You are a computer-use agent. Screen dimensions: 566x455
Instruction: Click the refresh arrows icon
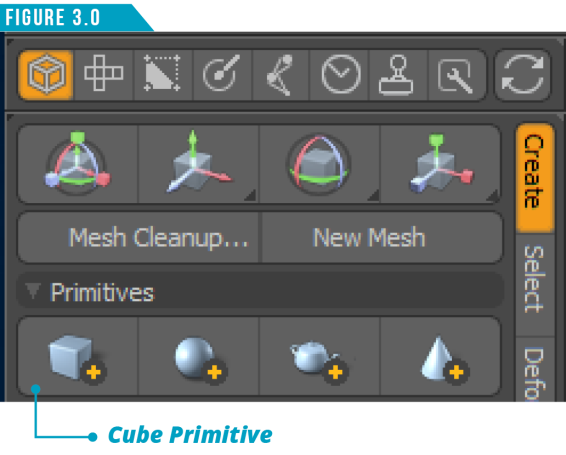coord(522,75)
